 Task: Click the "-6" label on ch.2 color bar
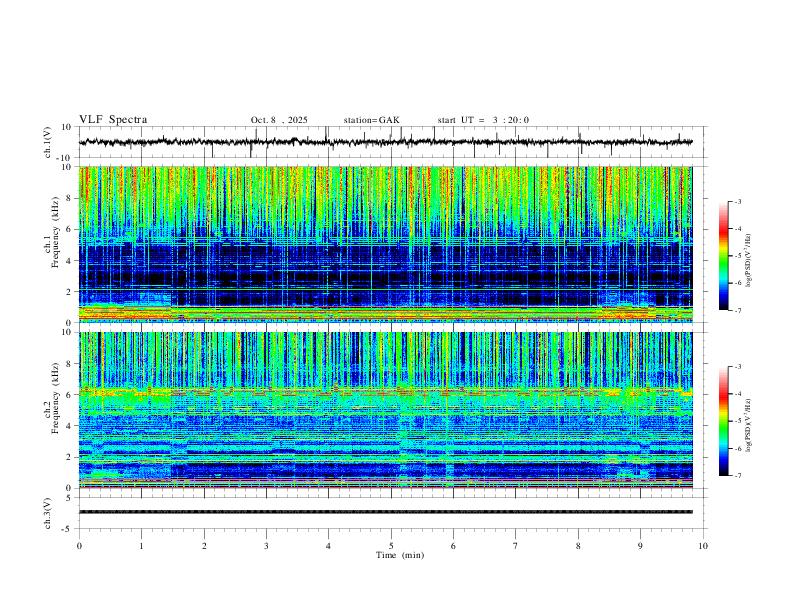pyautogui.click(x=737, y=448)
